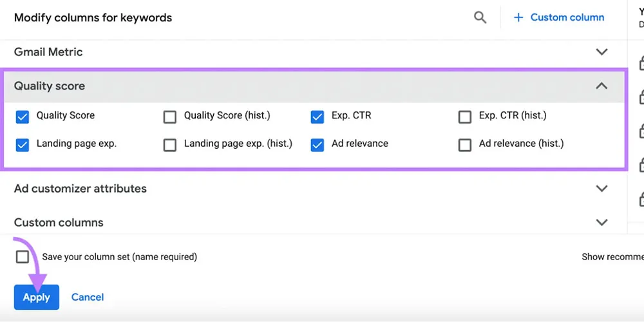Uncheck the Ad relevance checkbox

pyautogui.click(x=317, y=145)
